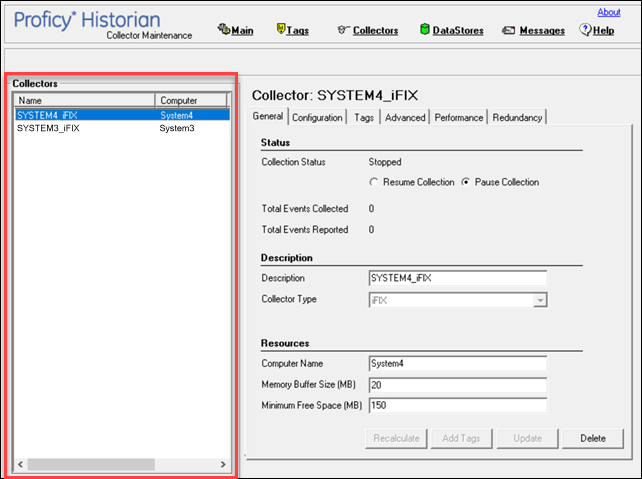Open the Collector Type dropdown
Image resolution: width=642 pixels, height=479 pixels.
click(x=540, y=300)
